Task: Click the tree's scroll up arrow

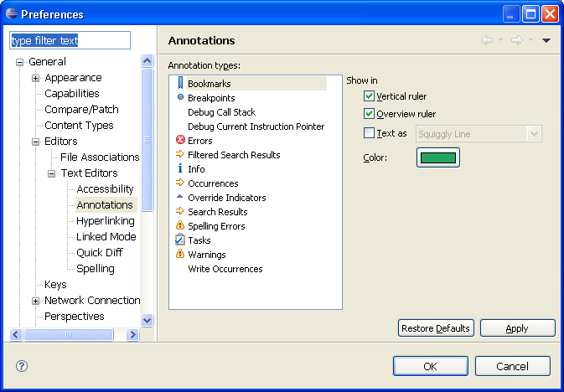Action: coord(147,60)
